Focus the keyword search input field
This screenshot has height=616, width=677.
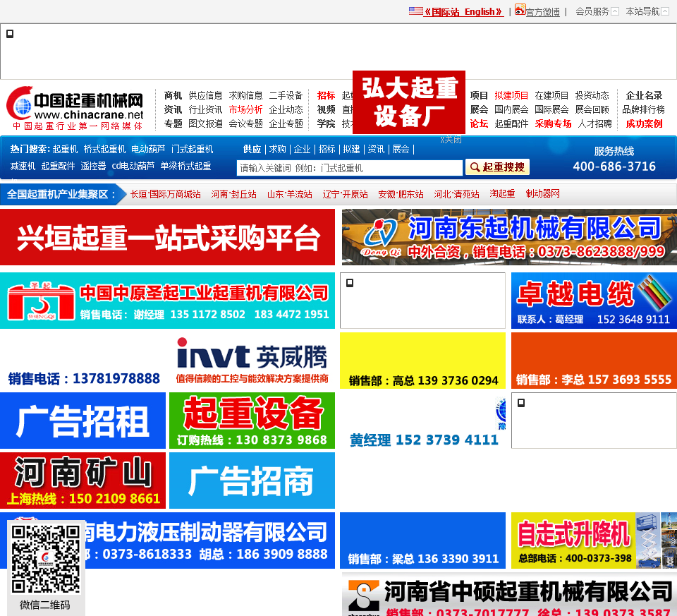pos(349,168)
